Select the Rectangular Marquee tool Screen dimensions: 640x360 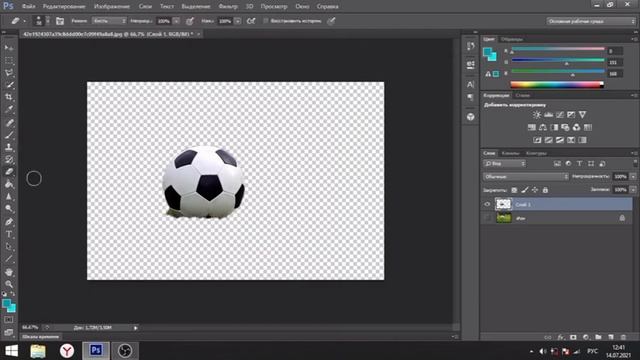(9, 60)
